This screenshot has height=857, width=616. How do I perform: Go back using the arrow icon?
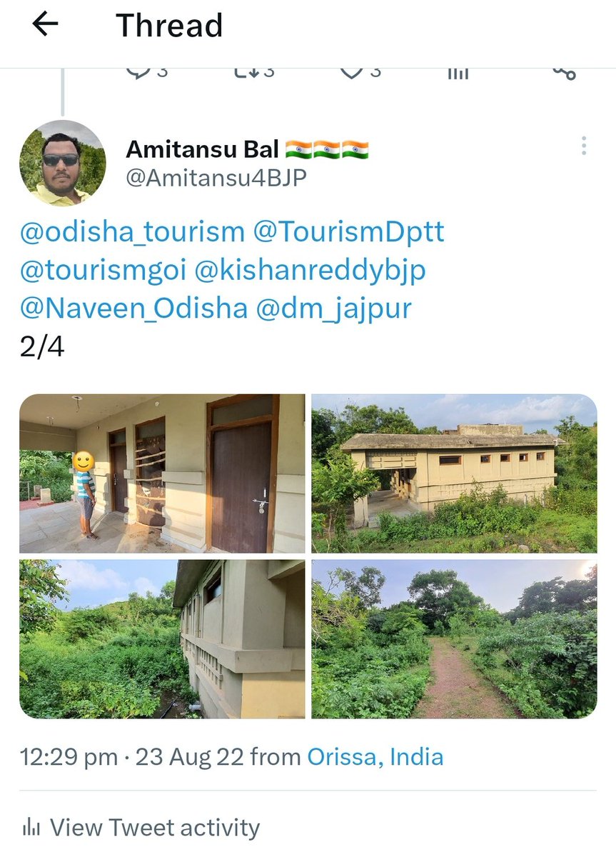45,24
